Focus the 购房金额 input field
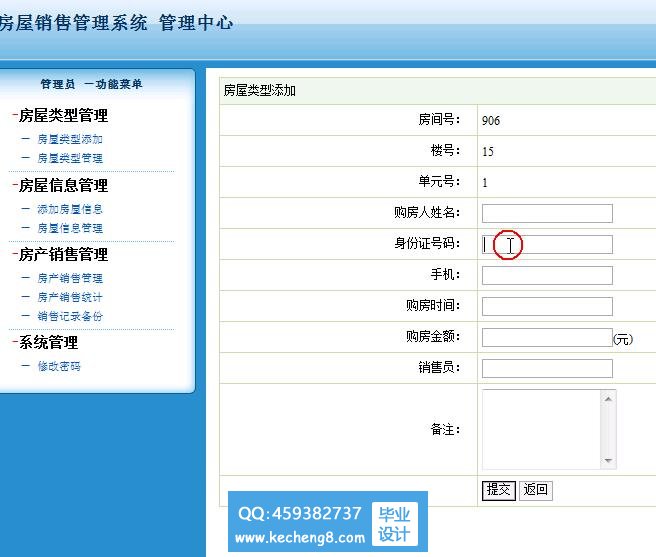This screenshot has height=557, width=656. tap(547, 337)
